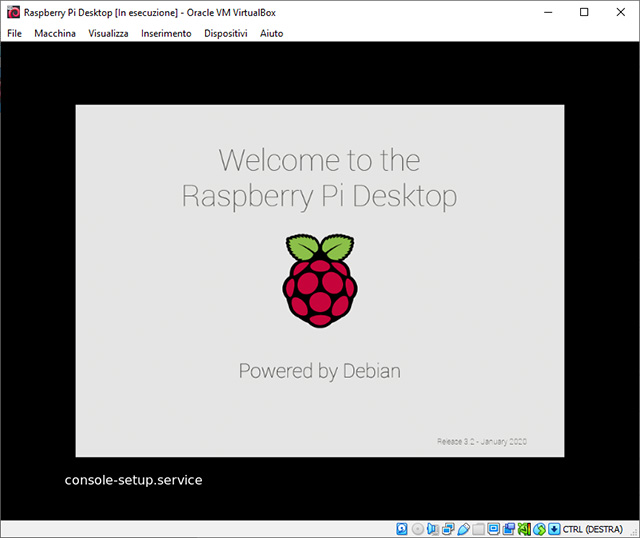Open the shared folders indicator
Viewport: 640px width, 538px height.
pos(478,528)
